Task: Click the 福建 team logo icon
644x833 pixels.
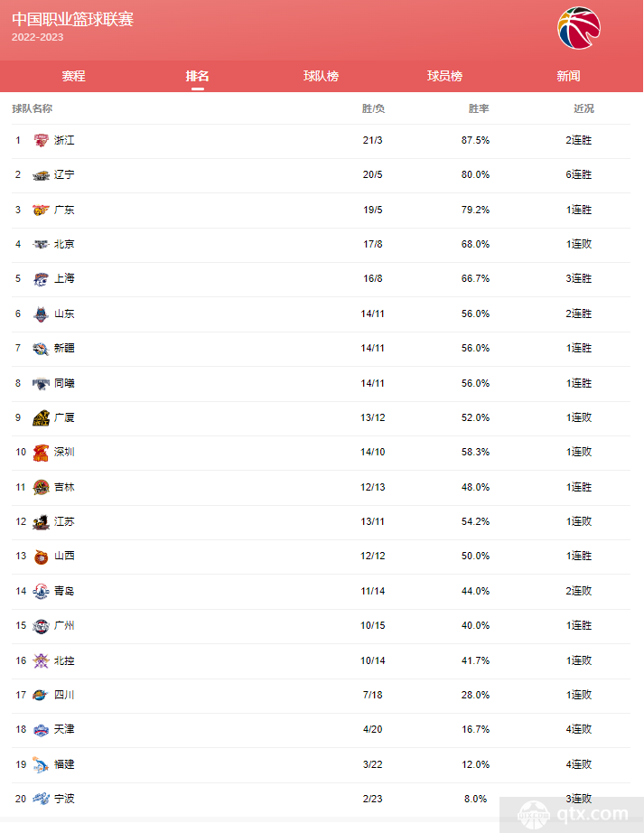Action: click(41, 765)
